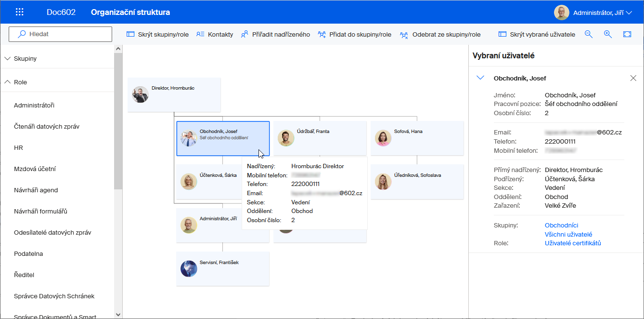Click the Organizační struktura page title

pyautogui.click(x=130, y=12)
